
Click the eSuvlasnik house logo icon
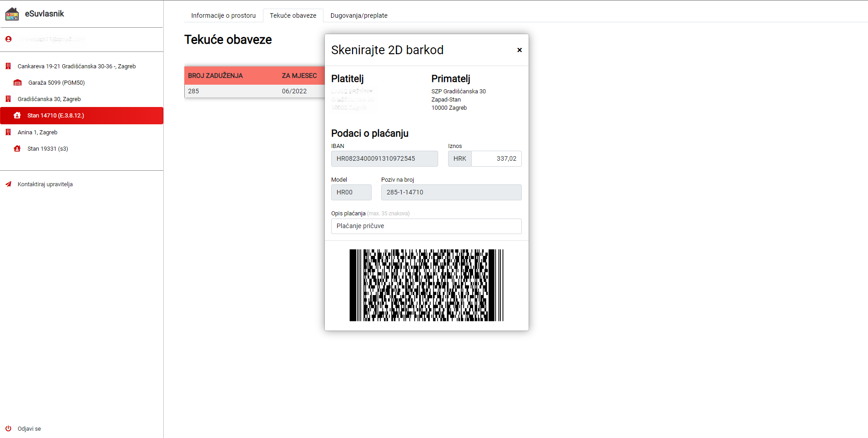click(x=12, y=14)
